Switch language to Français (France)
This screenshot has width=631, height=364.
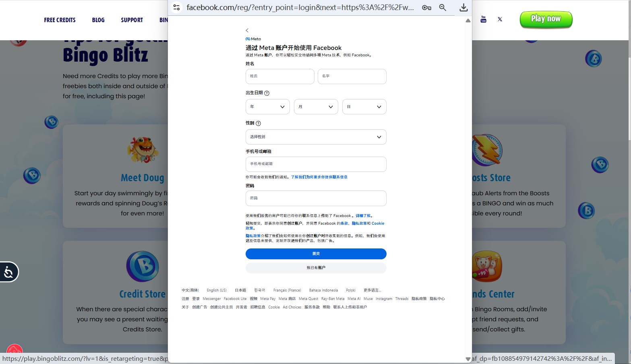(287, 290)
